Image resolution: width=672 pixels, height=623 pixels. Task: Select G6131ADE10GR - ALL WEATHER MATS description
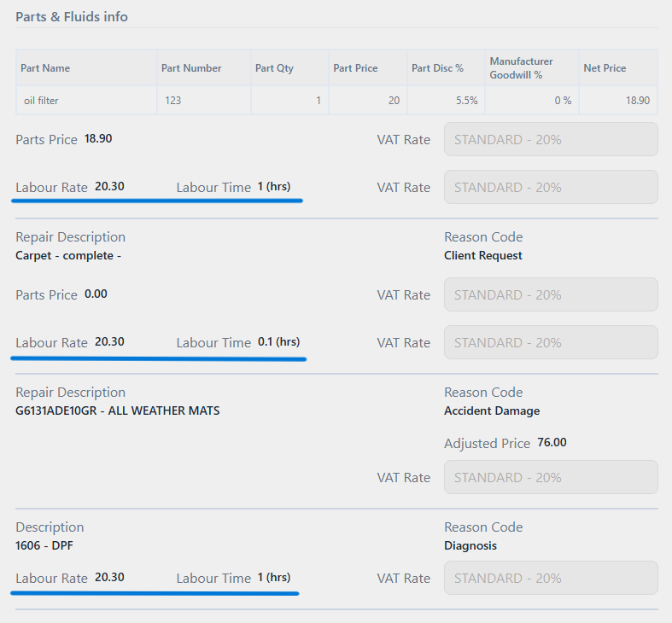[118, 410]
